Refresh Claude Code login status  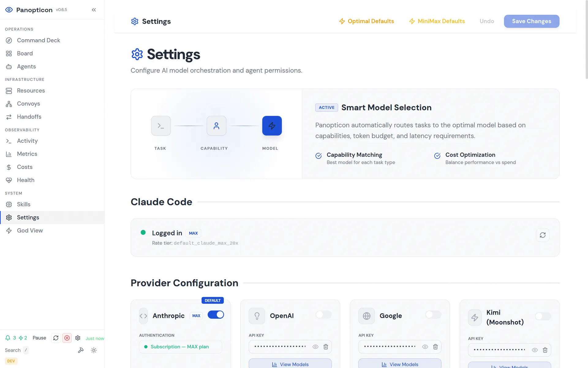pos(543,235)
